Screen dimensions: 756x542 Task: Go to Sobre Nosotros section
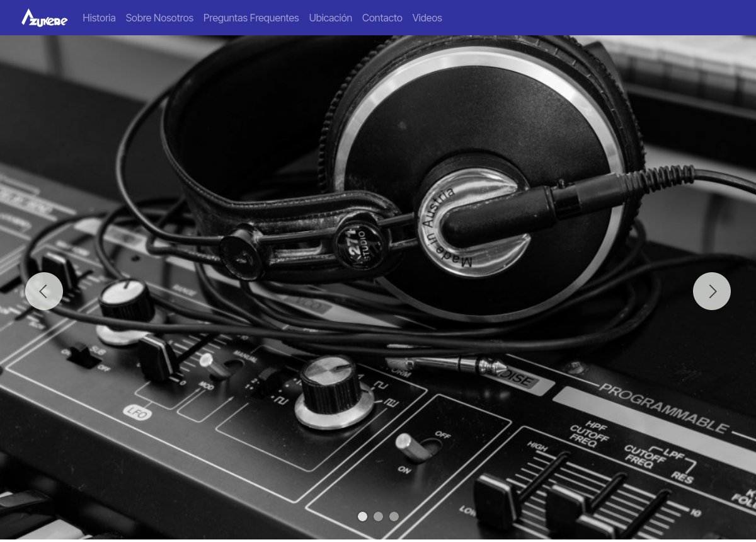pyautogui.click(x=159, y=18)
